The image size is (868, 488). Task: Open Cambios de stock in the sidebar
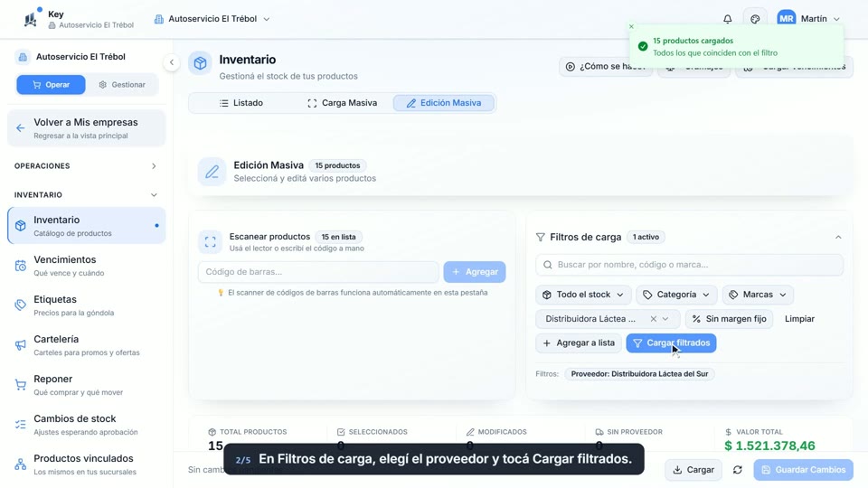click(87, 425)
